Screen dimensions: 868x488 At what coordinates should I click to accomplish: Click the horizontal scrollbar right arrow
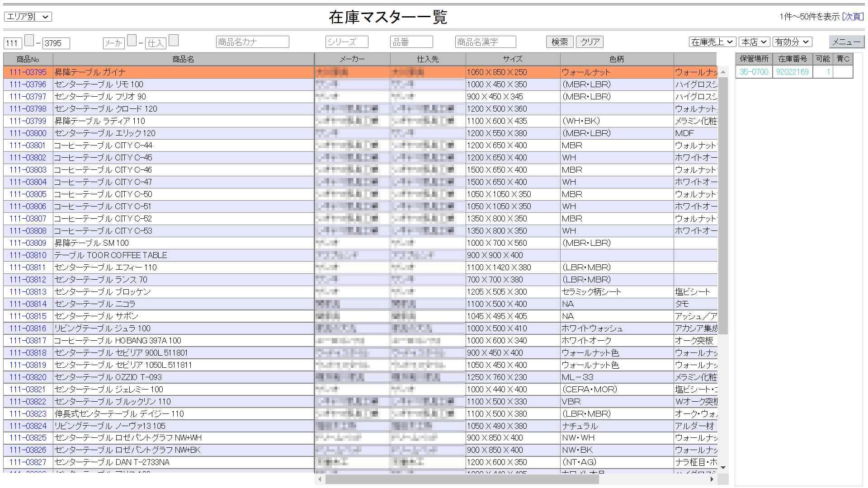click(712, 479)
